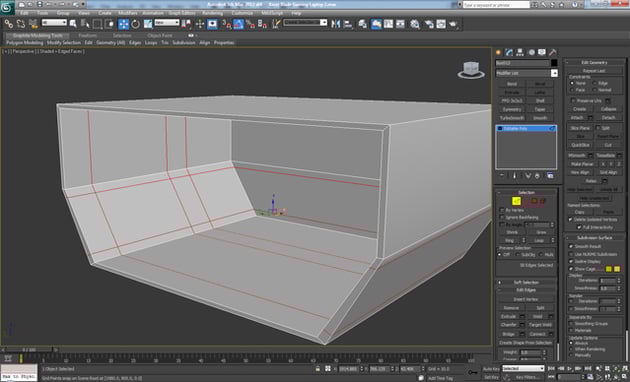
Task: Click the Render Production teapot icon
Action: [454, 24]
